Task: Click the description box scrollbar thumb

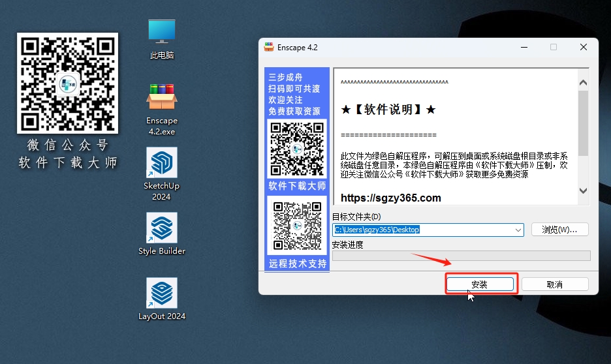Action: pyautogui.click(x=583, y=123)
